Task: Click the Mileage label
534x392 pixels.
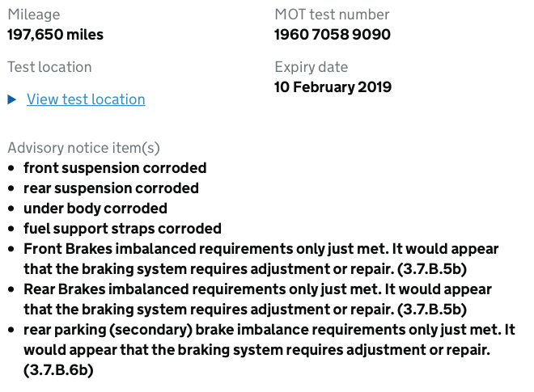Action: point(34,15)
